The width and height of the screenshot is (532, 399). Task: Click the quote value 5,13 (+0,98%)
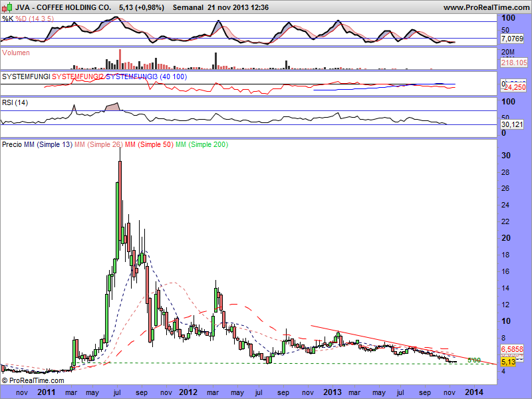[x=142, y=7]
